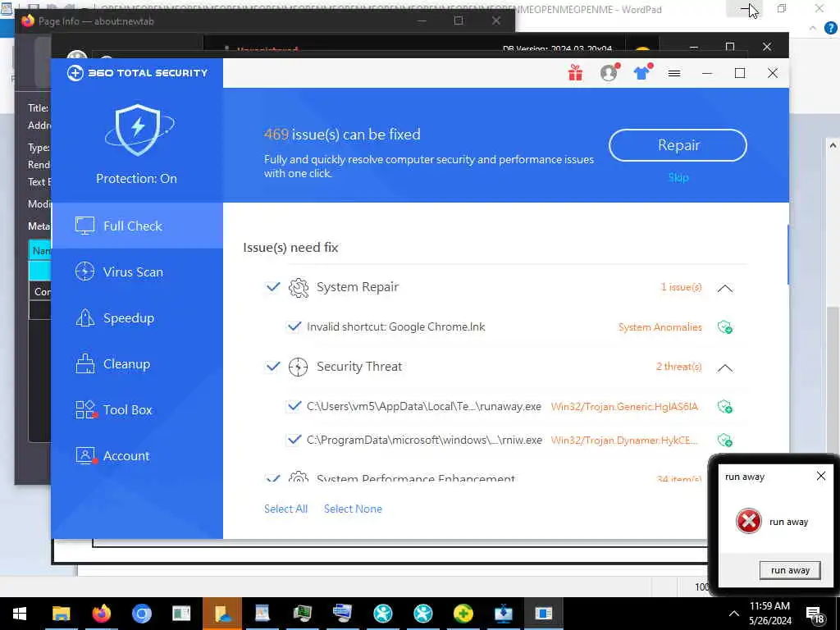Collapse the System Repair section chevron
Viewport: 840px width, 630px height.
click(725, 288)
